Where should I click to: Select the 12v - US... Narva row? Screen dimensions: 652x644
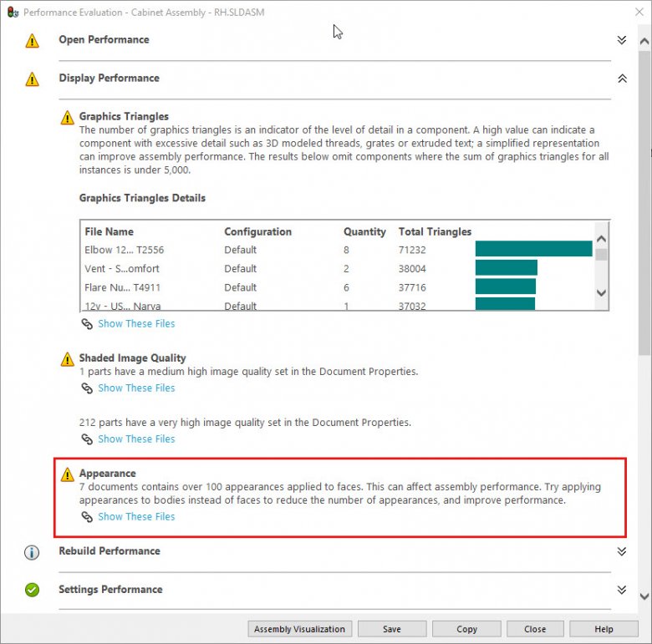coord(338,306)
